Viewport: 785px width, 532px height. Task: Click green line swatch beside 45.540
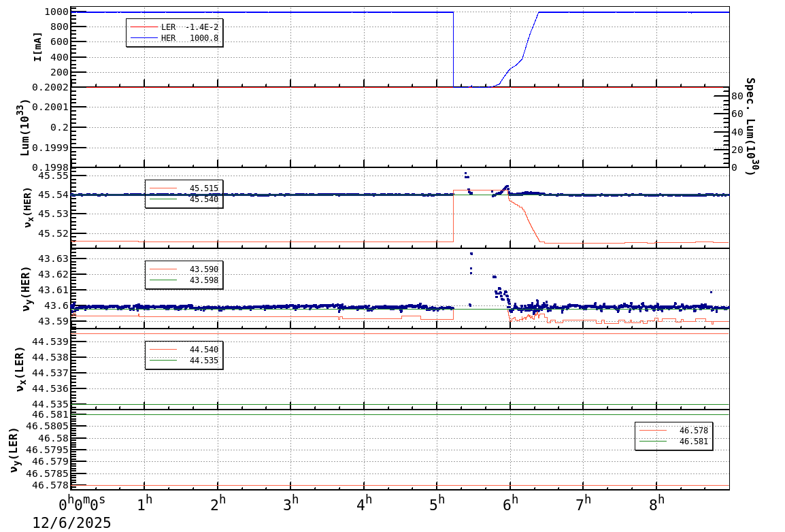point(164,199)
